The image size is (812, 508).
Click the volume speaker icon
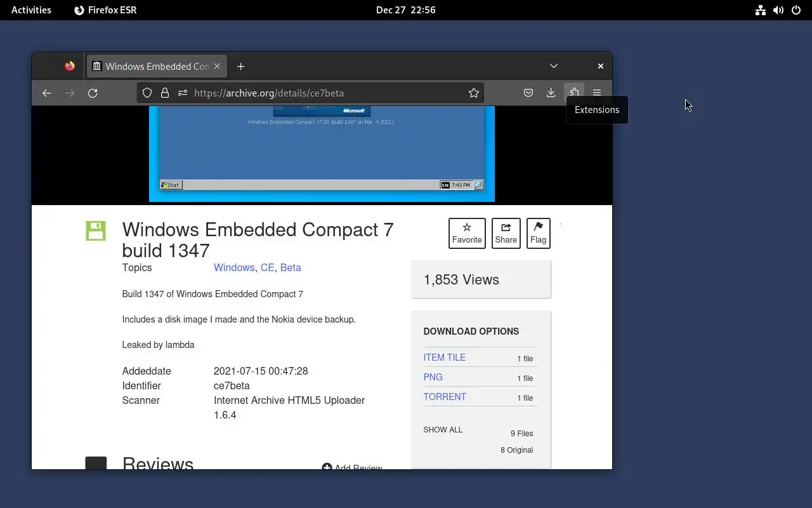778,10
